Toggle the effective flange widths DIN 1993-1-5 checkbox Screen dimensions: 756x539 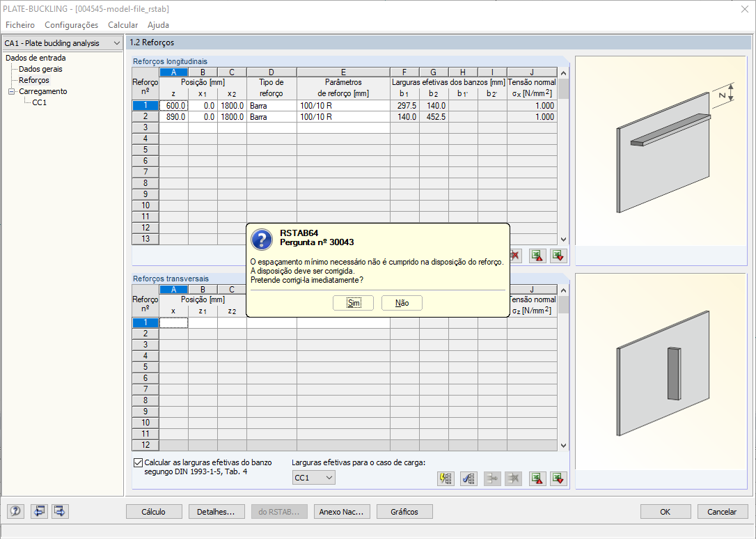(x=139, y=462)
